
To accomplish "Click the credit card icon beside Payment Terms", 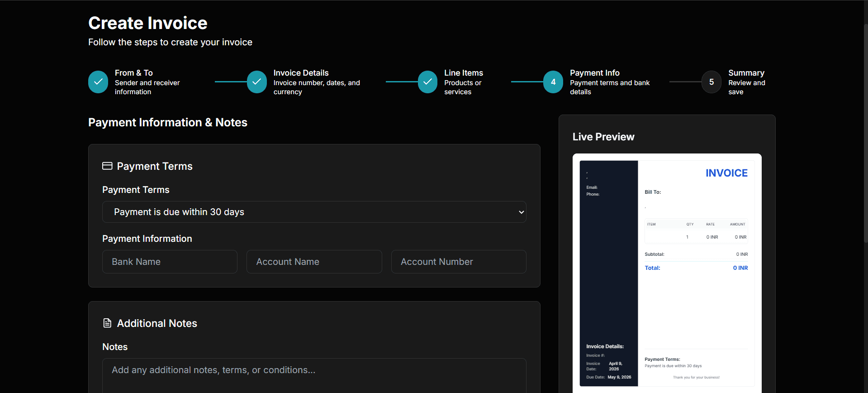I will [107, 166].
